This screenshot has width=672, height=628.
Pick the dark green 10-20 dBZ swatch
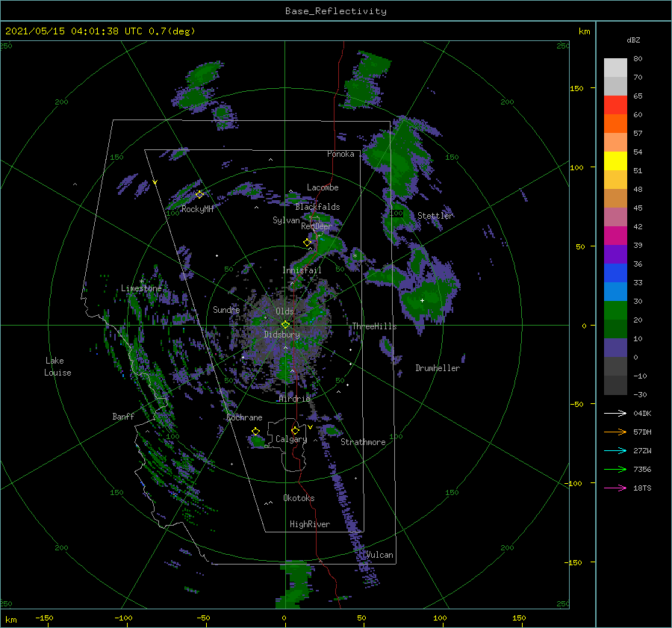[615, 329]
